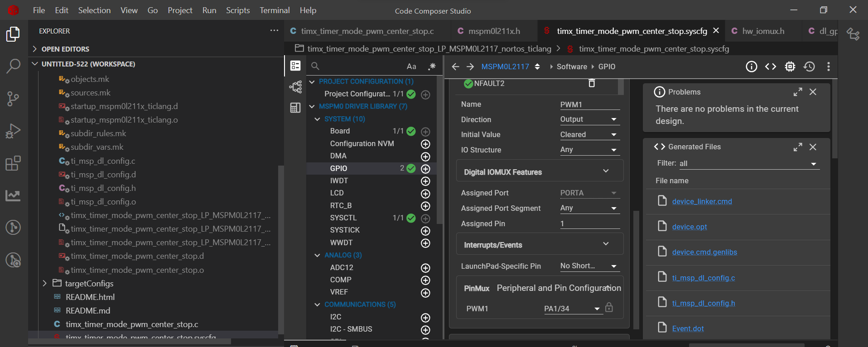Add a DMA module instance
The height and width of the screenshot is (347, 868).
point(425,157)
